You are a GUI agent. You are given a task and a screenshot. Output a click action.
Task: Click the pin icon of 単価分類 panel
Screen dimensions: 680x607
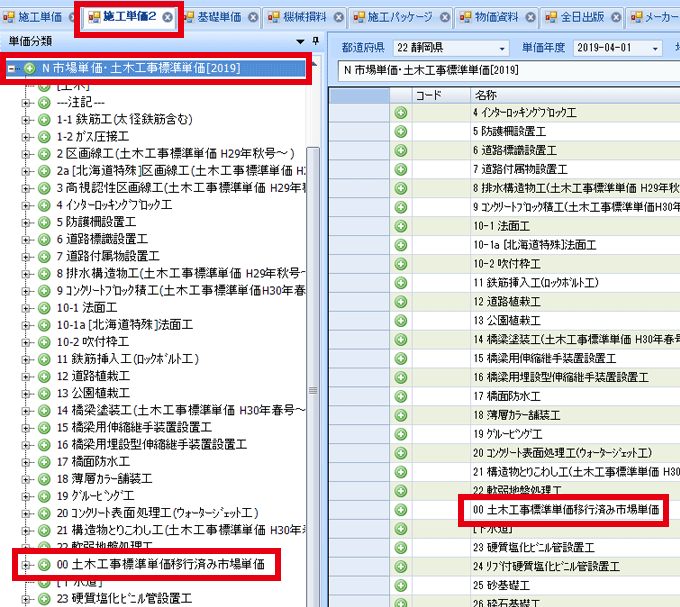tap(317, 42)
